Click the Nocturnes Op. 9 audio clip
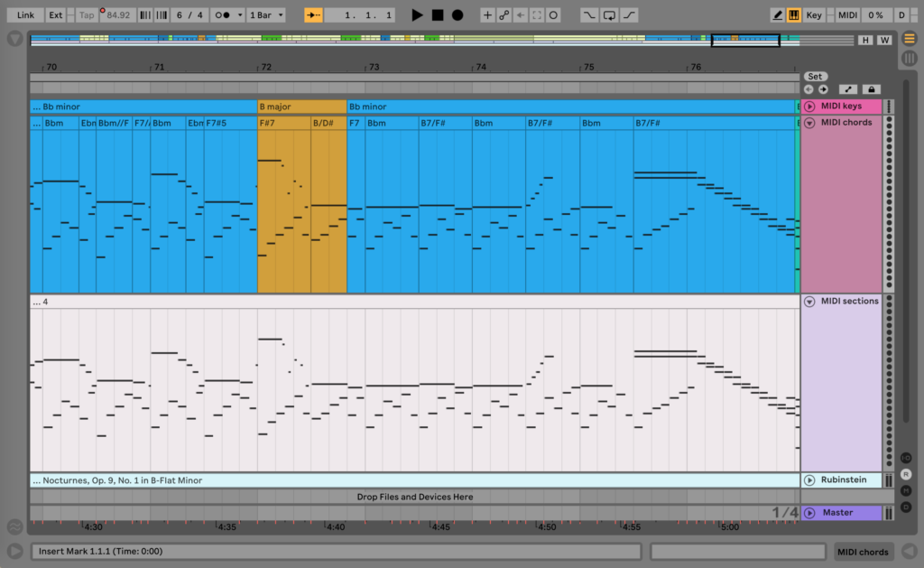 414,480
